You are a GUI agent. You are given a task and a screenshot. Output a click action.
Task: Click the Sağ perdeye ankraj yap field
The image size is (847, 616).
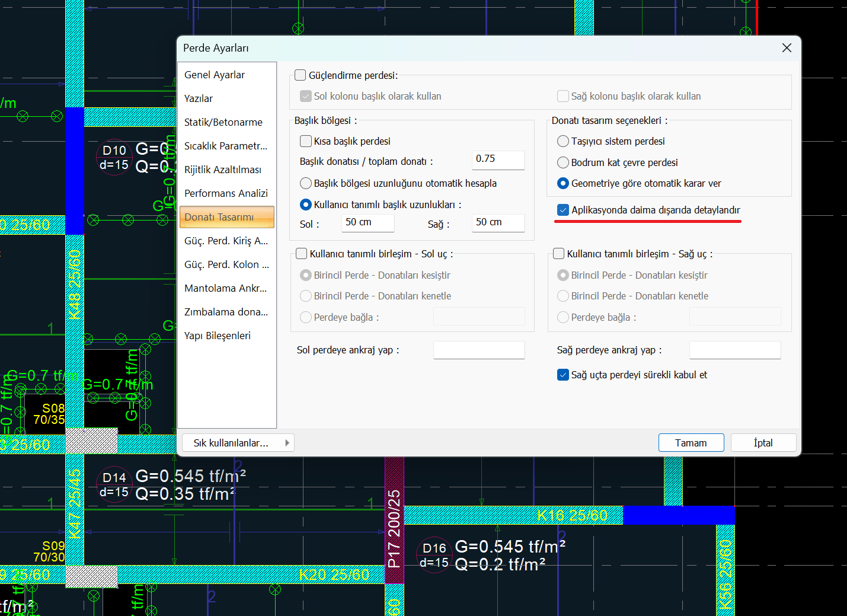[734, 350]
